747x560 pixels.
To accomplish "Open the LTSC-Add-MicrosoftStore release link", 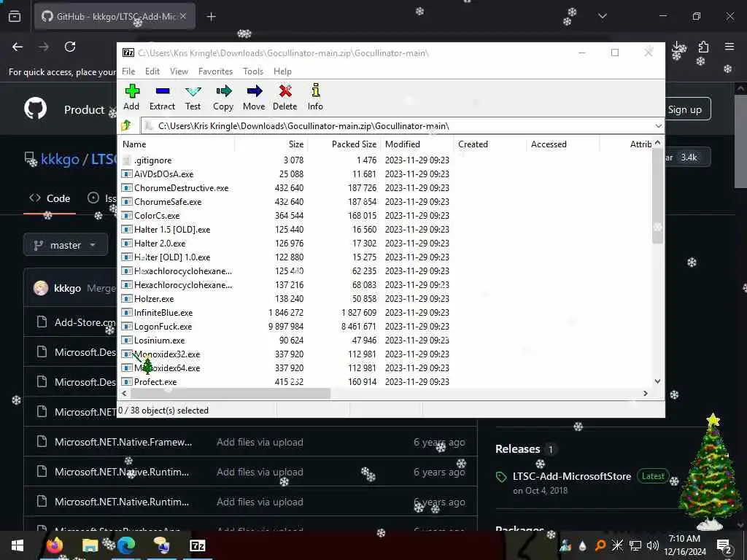I will pos(572,476).
